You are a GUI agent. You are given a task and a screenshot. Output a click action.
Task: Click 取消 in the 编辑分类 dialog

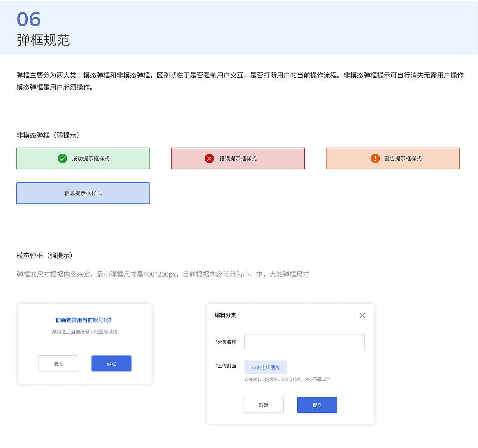(x=264, y=405)
